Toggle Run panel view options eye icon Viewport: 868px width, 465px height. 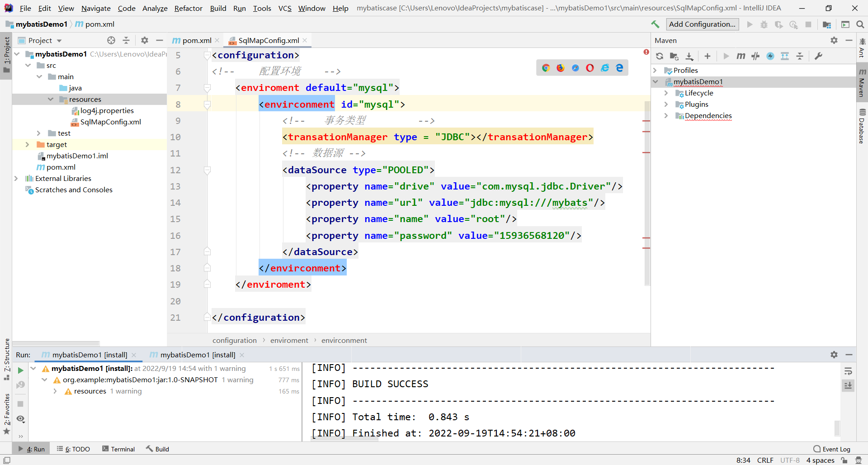click(x=20, y=419)
